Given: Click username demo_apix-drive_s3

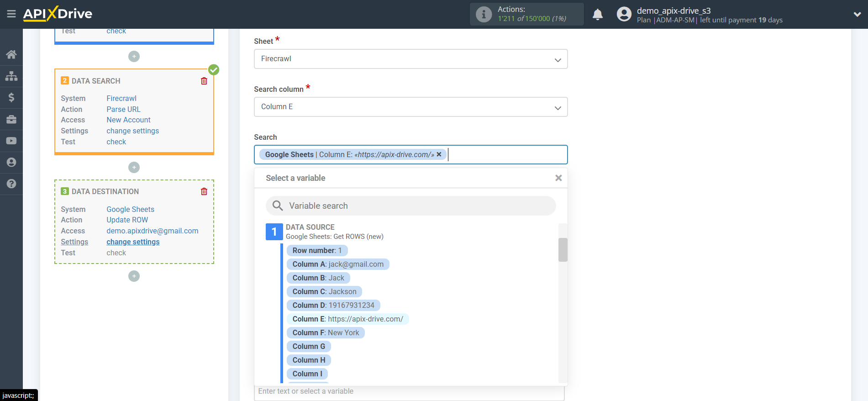Looking at the screenshot, I should click(x=673, y=11).
